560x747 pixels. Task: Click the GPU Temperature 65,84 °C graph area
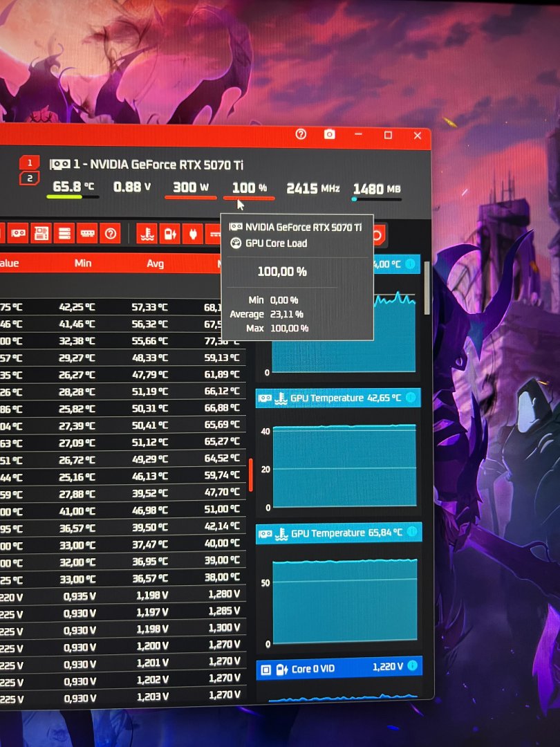[345, 601]
